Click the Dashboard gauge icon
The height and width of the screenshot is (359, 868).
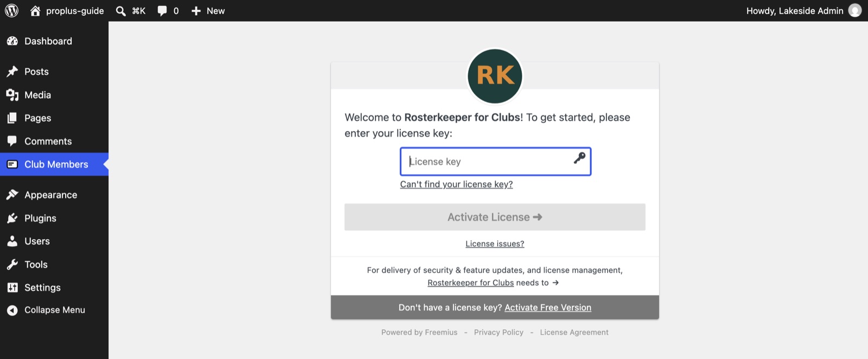click(x=12, y=41)
